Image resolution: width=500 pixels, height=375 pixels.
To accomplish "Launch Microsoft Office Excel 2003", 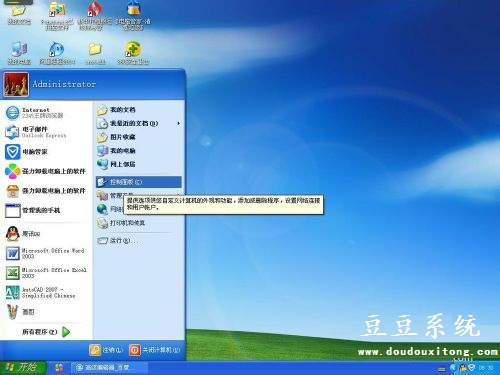I will point(46,273).
